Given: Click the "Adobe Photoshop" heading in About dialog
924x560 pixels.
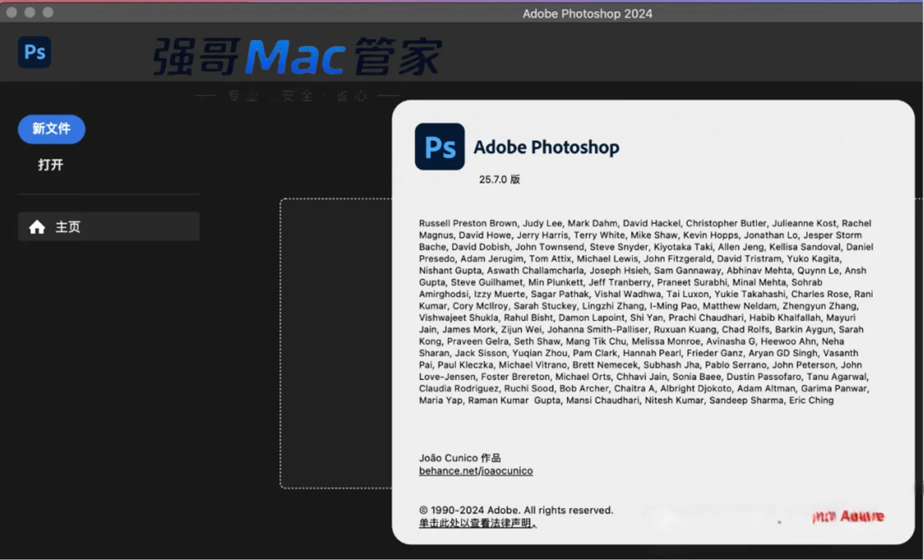Looking at the screenshot, I should pyautogui.click(x=546, y=147).
